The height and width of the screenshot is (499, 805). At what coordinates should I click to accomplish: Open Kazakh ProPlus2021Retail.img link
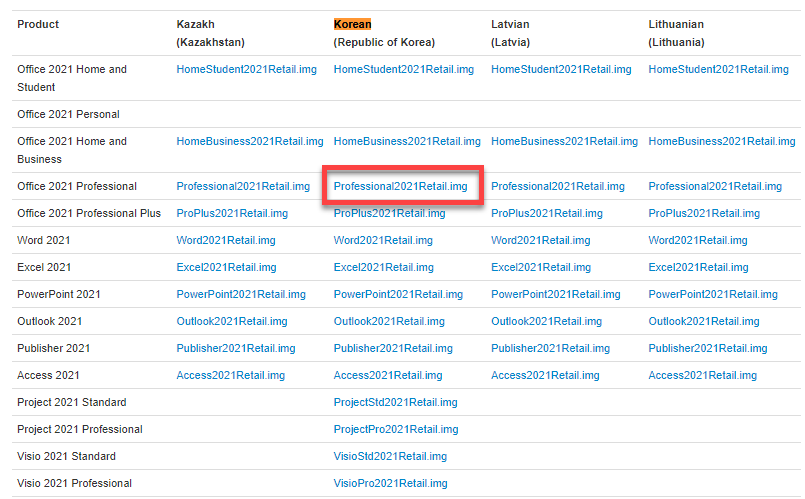[x=232, y=213]
